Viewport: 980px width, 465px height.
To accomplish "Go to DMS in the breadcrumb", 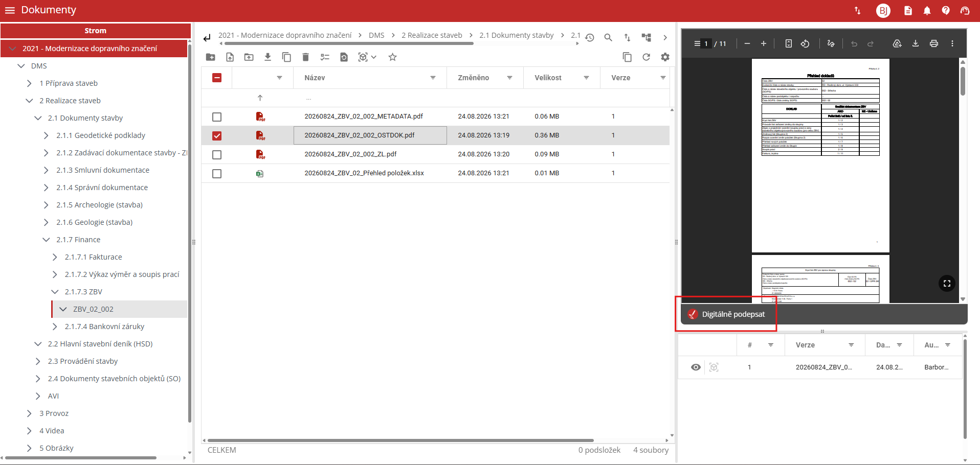I will coord(376,35).
